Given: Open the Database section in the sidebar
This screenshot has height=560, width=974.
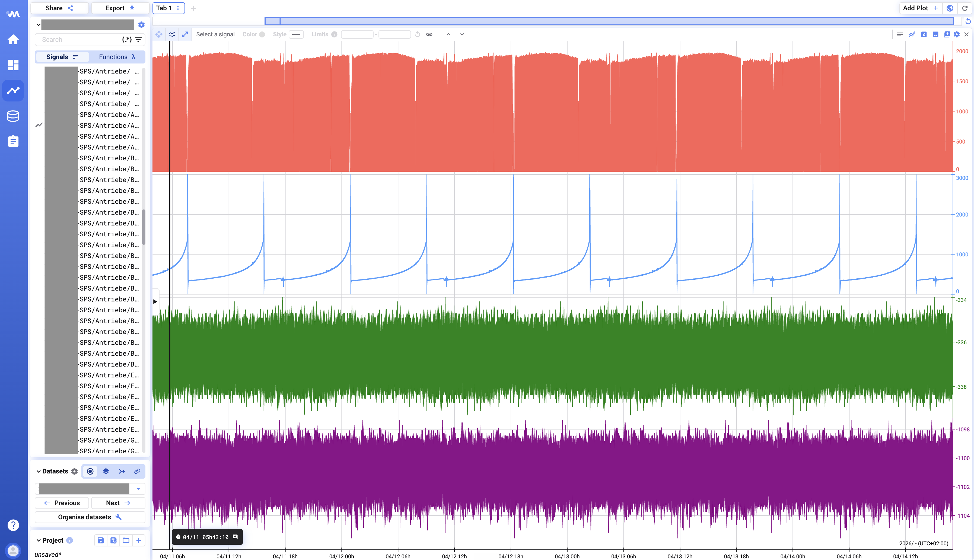Looking at the screenshot, I should click(x=13, y=116).
